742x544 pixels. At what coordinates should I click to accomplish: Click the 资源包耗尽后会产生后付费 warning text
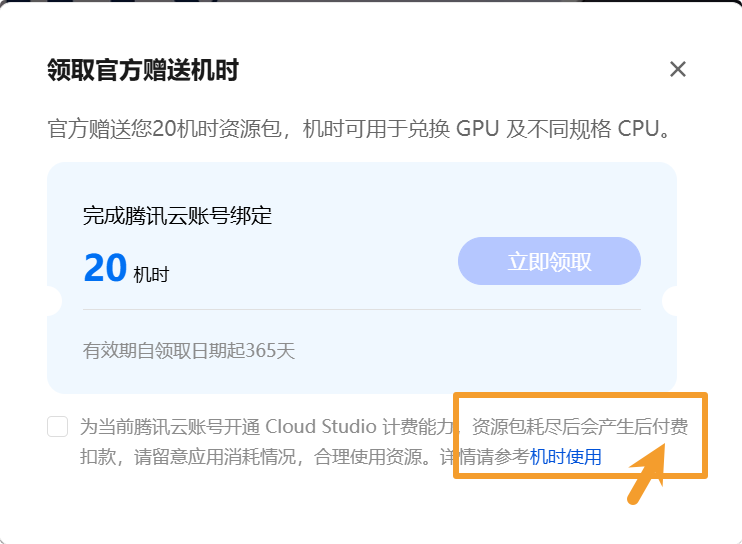[580, 426]
